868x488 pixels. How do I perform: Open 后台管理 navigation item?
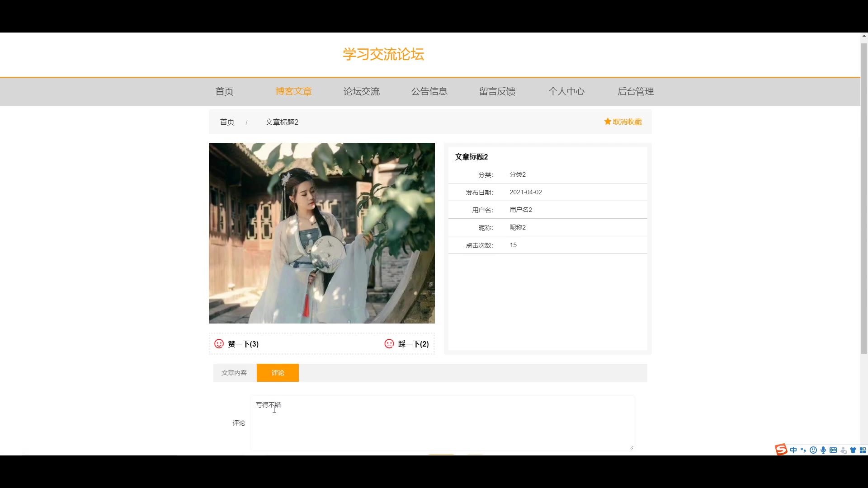[x=636, y=91]
